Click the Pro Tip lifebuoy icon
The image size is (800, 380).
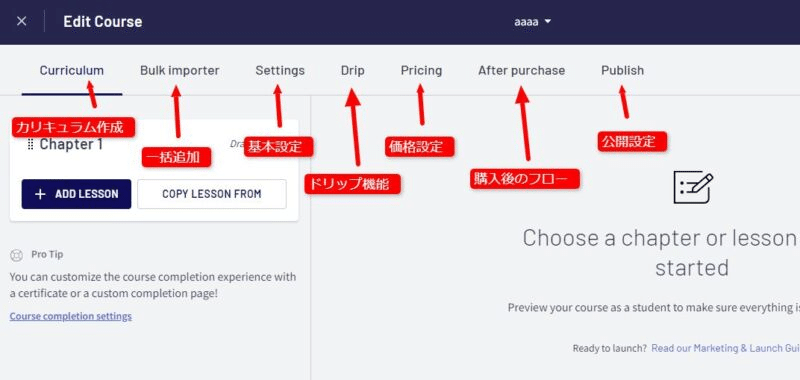[x=17, y=255]
